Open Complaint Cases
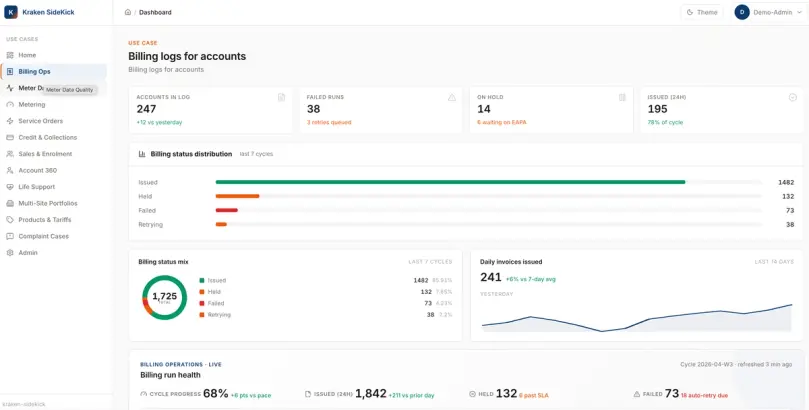This screenshot has width=809, height=410. point(54,236)
